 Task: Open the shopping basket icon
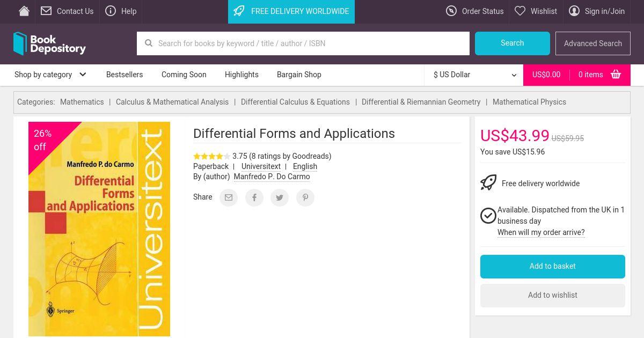coord(616,75)
